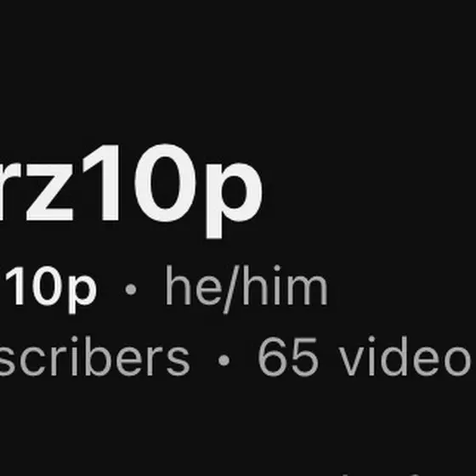Click the dot separator before 65 videos
The height and width of the screenshot is (476, 476).
click(x=224, y=360)
